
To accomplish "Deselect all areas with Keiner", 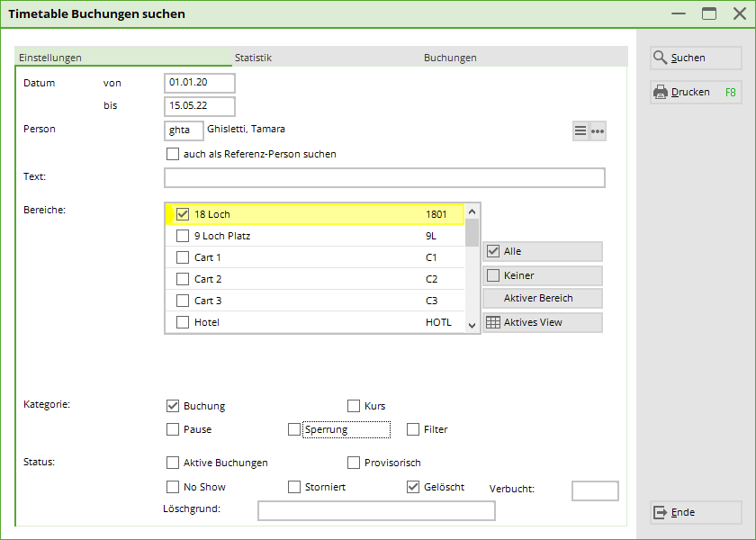I will tap(542, 275).
